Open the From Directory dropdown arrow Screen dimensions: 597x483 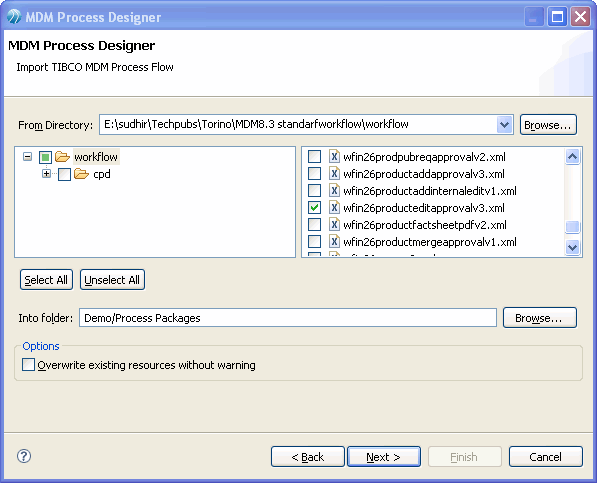(504, 124)
